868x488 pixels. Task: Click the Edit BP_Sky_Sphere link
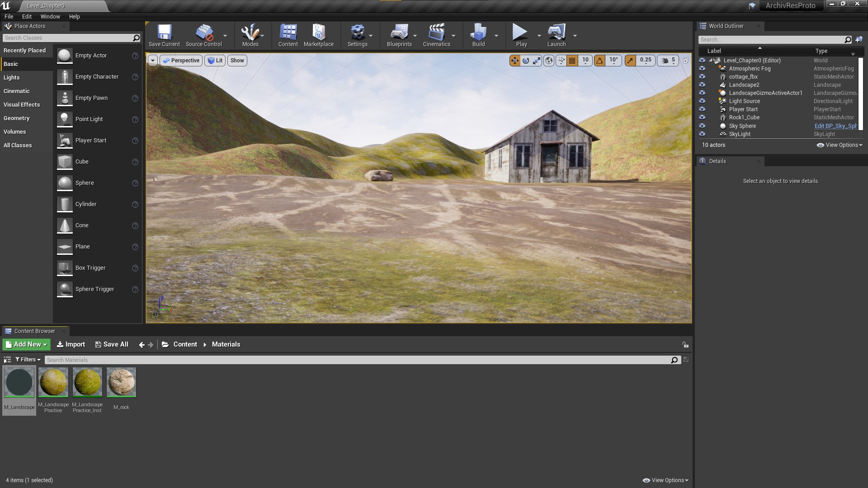coord(835,126)
